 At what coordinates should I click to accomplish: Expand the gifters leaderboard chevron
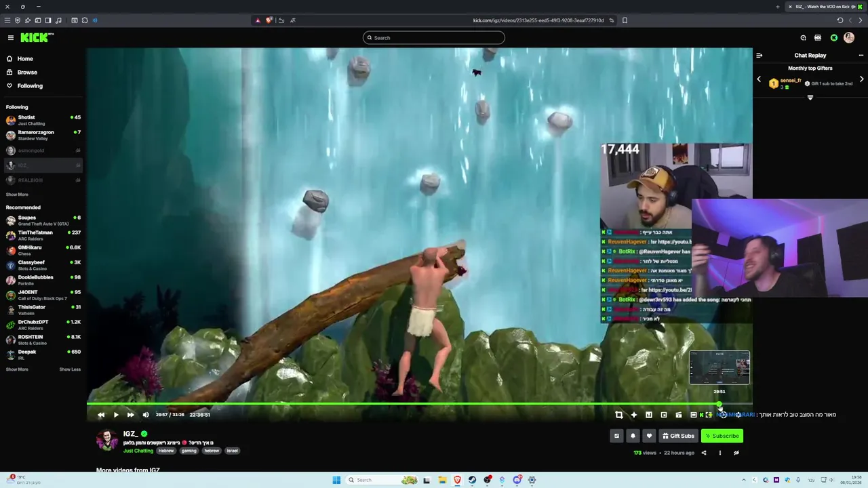810,98
